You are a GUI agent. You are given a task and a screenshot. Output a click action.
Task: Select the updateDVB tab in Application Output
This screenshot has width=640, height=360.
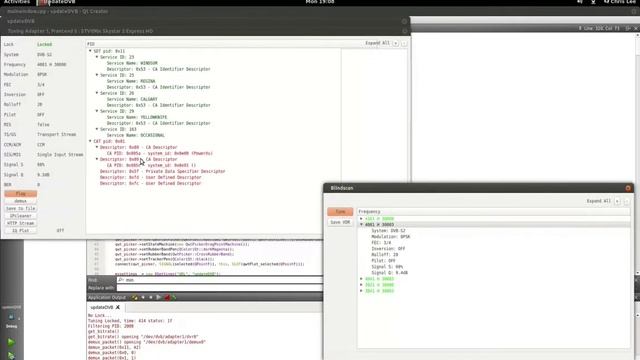tap(102, 307)
